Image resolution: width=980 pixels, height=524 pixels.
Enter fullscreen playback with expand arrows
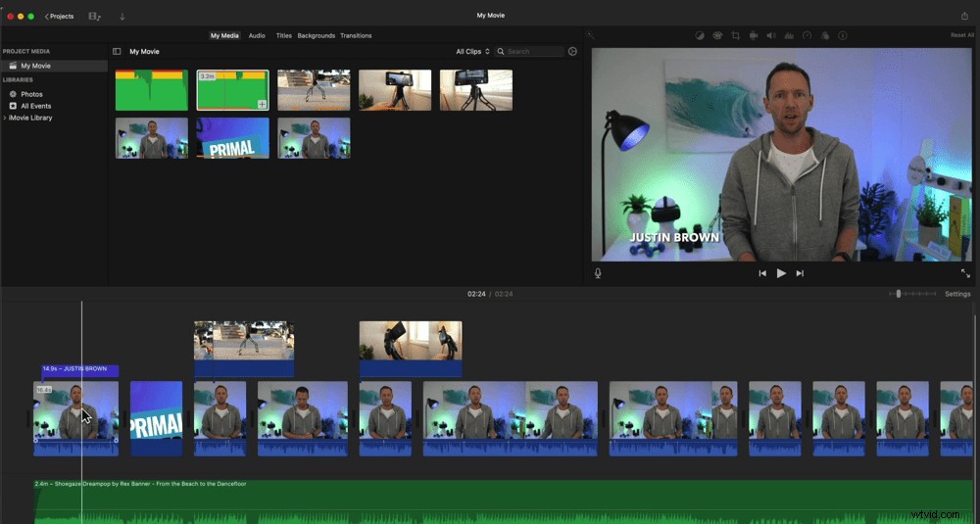tap(965, 273)
